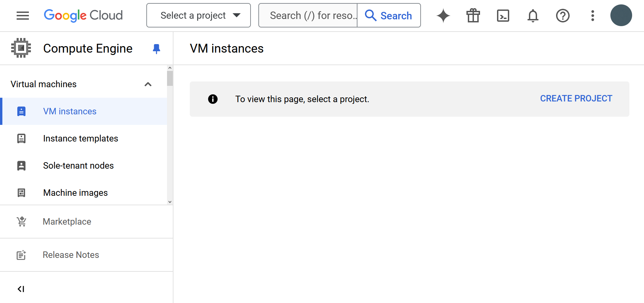This screenshot has height=303, width=644.
Task: Focus the resource search input field
Action: point(308,15)
